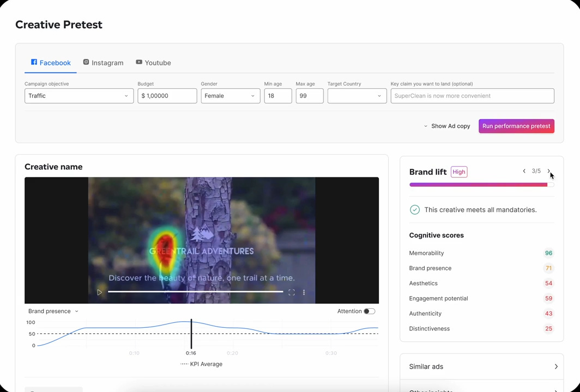Select the Distinctiveness score 25

548,329
